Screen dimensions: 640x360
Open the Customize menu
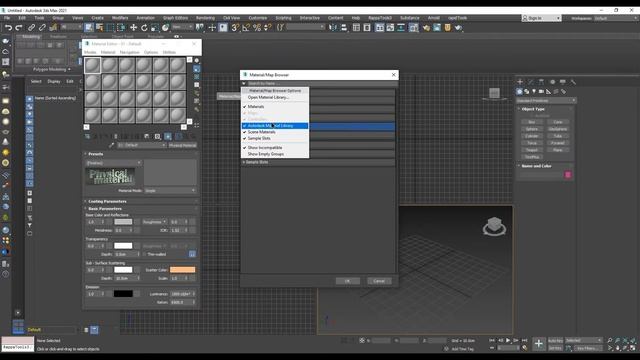tap(258, 18)
